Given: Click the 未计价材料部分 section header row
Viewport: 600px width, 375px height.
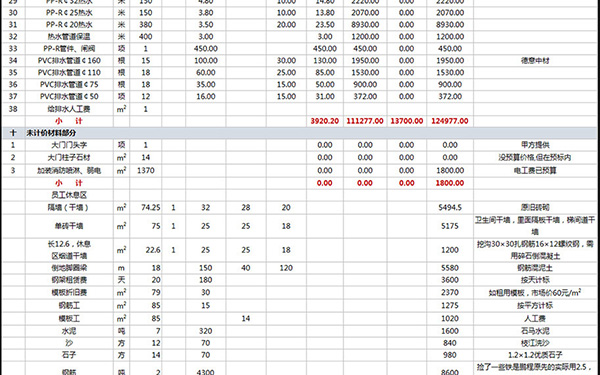Looking at the screenshot, I should tap(300, 133).
